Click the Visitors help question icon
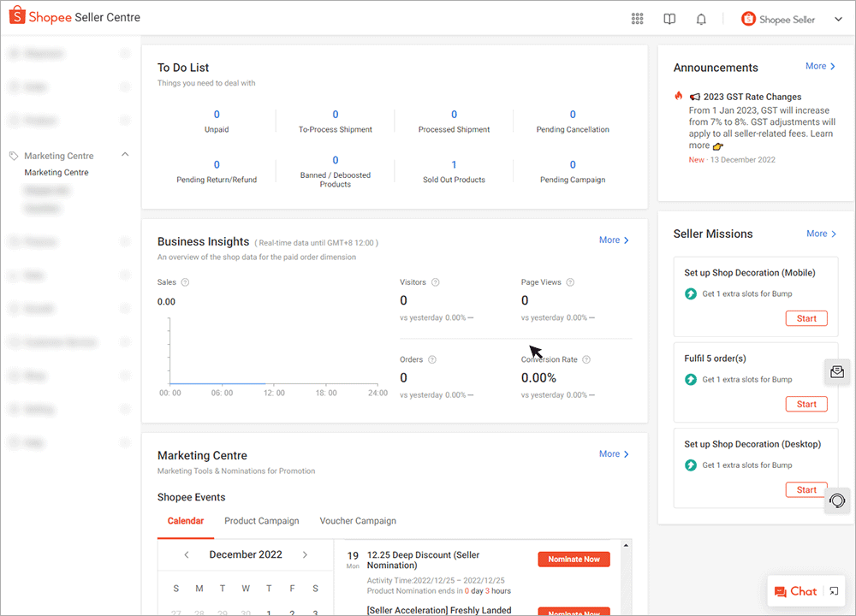 pyautogui.click(x=435, y=282)
